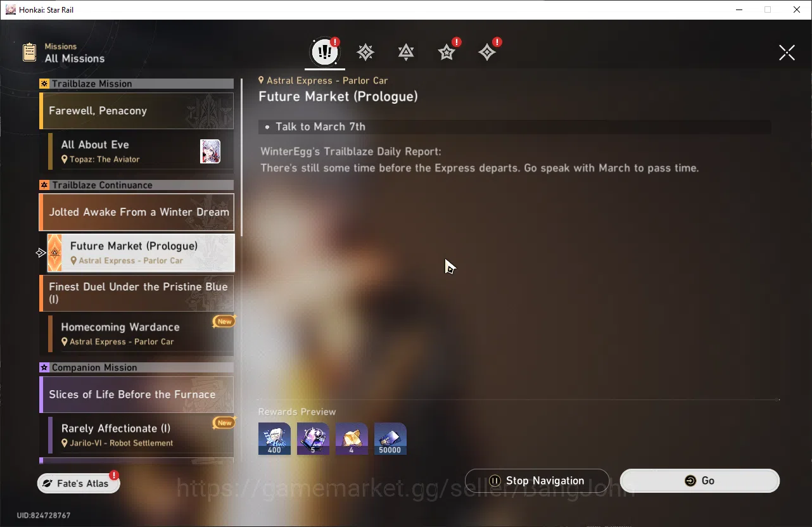Click the Missions clipboard icon
Screen dimensions: 812x527
coord(29,52)
